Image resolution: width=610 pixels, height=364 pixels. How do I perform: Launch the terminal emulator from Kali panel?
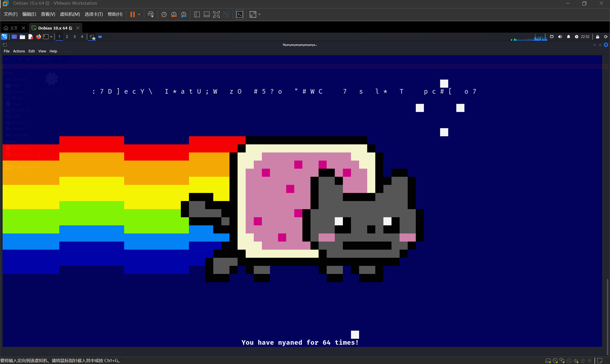coord(46,37)
